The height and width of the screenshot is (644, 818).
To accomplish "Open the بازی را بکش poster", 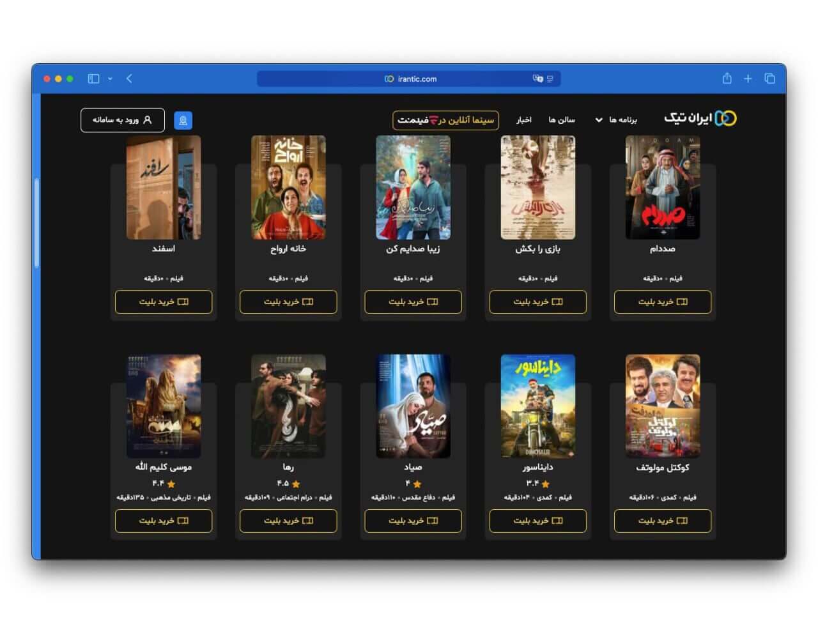I will pos(538,187).
